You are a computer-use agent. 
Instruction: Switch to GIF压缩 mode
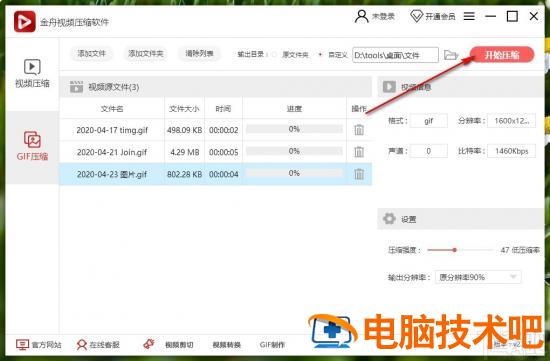32,146
